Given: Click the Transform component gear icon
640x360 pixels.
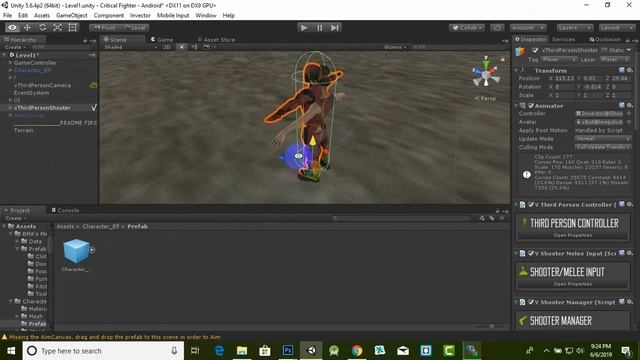Looking at the screenshot, I should coord(630,70).
